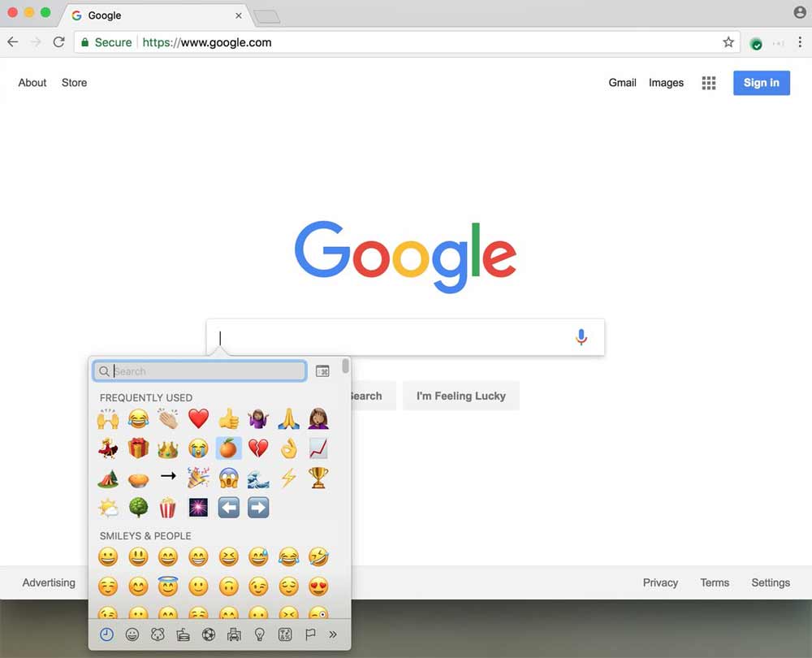Screen dimensions: 812x658
Task: Start voice search with microphone icon
Action: point(581,337)
